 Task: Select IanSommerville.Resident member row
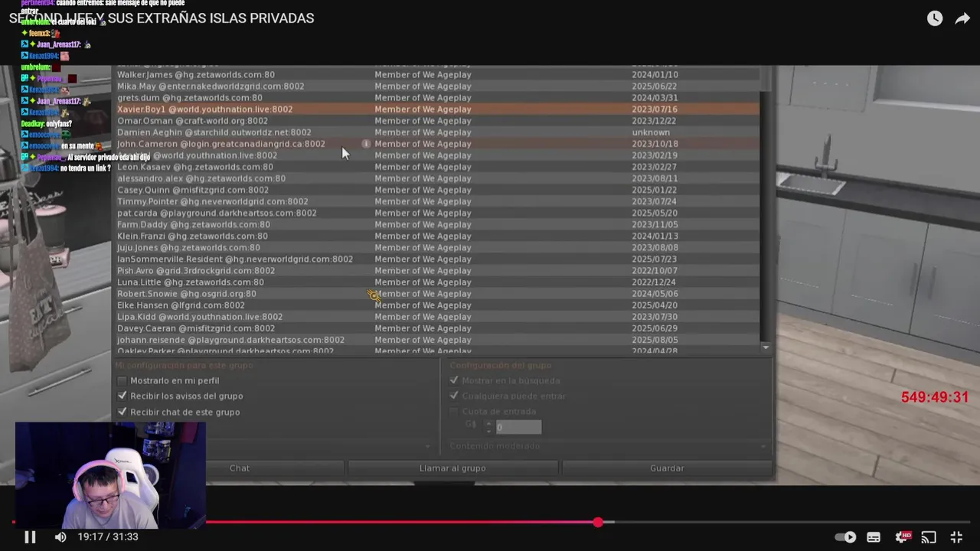coord(437,259)
